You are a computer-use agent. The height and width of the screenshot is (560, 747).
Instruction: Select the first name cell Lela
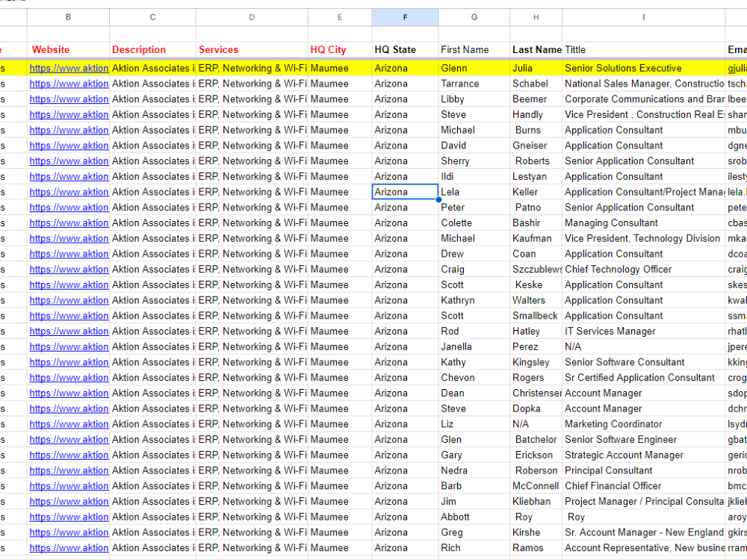pyautogui.click(x=474, y=192)
